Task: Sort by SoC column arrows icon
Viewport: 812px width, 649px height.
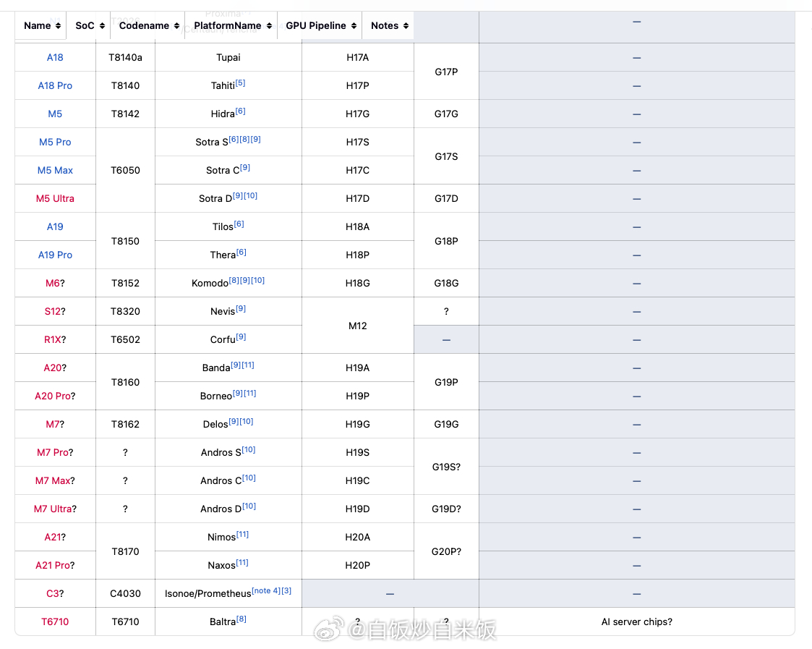Action: (x=102, y=26)
